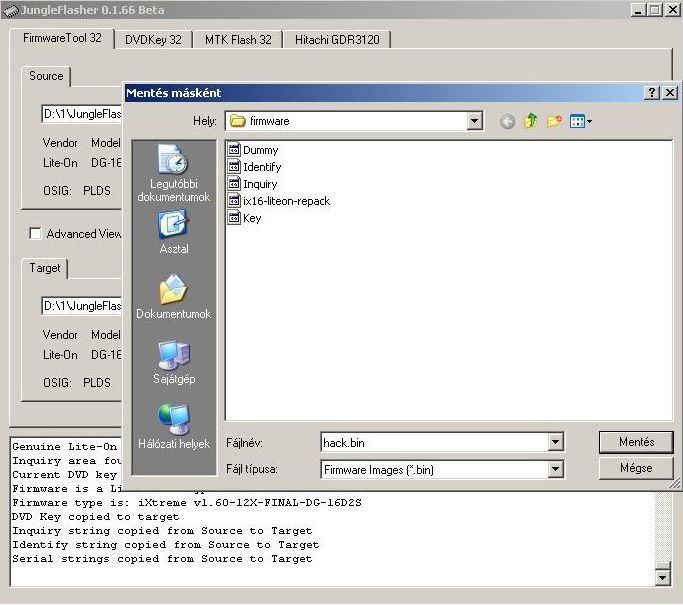This screenshot has width=683, height=605.
Task: Click the dialog help question mark button
Action: coord(652,93)
